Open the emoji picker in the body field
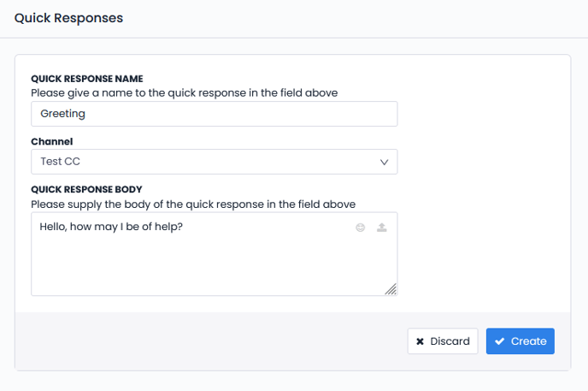The height and width of the screenshot is (391, 588). click(362, 228)
